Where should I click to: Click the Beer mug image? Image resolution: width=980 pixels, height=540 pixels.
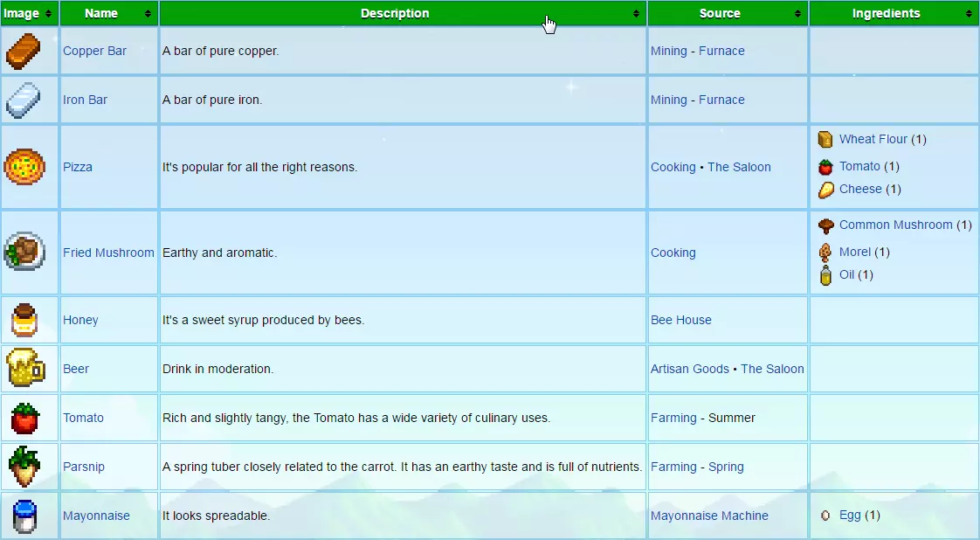click(25, 368)
